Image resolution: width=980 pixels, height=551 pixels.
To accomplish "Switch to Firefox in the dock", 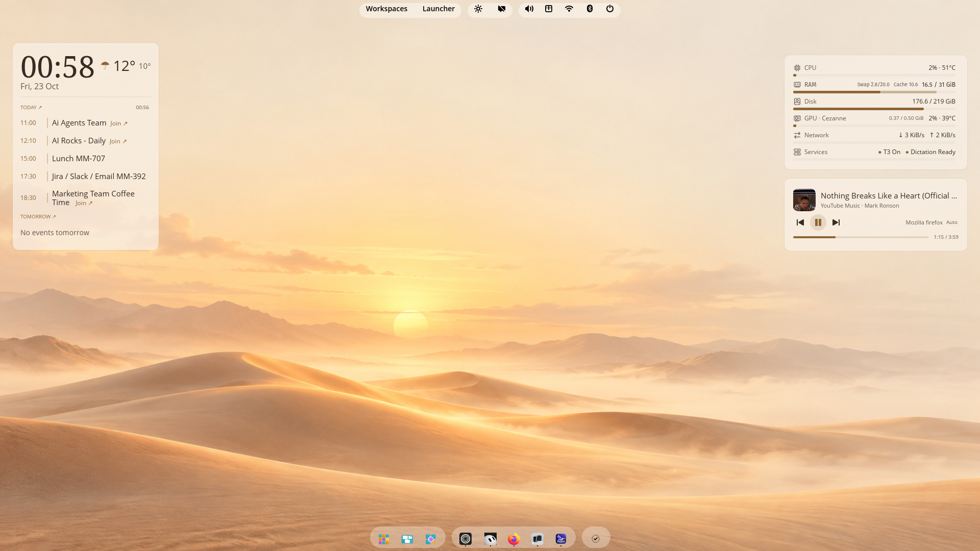I will 513,538.
